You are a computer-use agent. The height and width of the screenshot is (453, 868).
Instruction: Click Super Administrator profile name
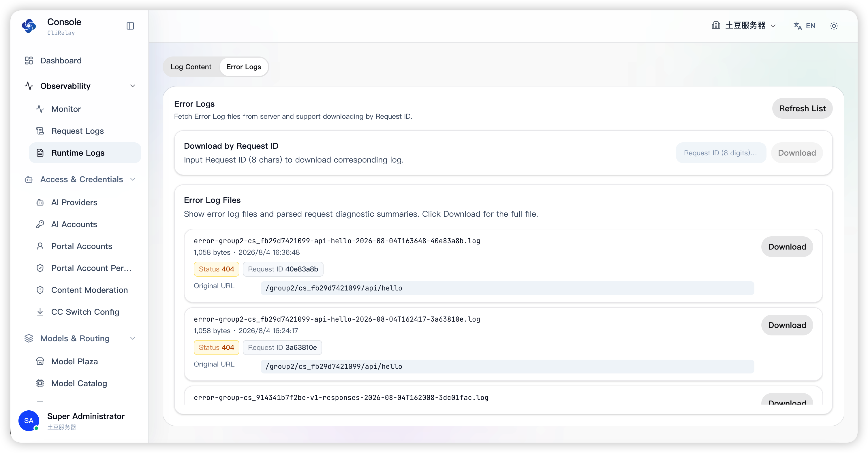pyautogui.click(x=86, y=417)
